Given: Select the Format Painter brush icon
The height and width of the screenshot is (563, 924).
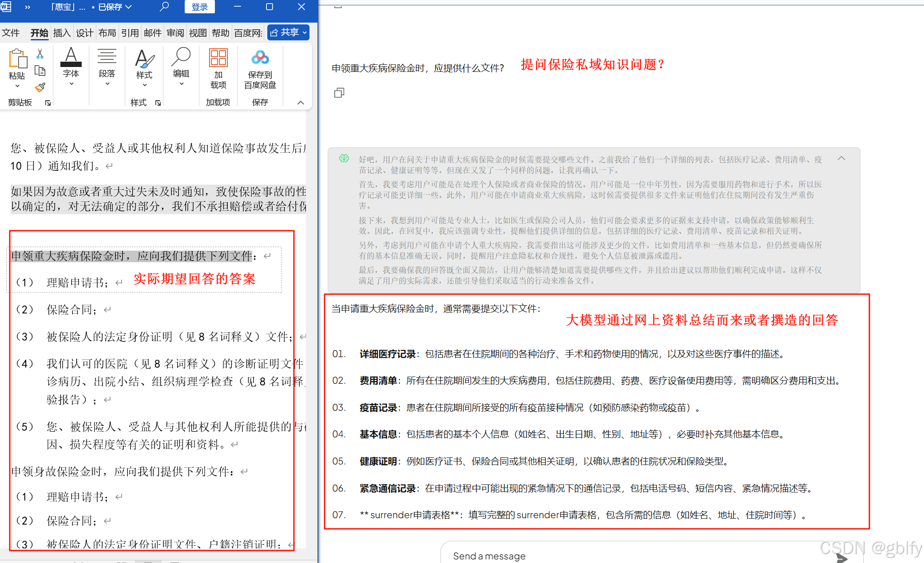Looking at the screenshot, I should pos(40,87).
